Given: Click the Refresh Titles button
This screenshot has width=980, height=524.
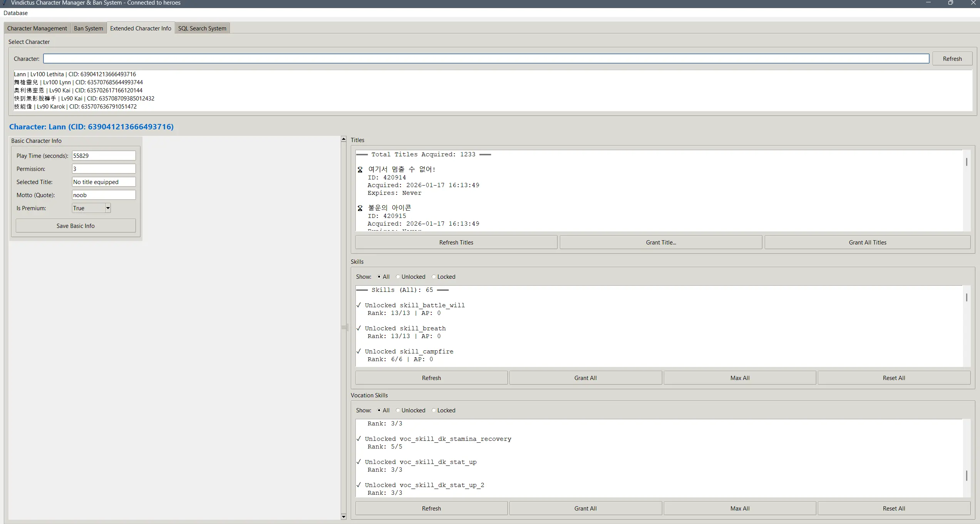Looking at the screenshot, I should click(456, 243).
